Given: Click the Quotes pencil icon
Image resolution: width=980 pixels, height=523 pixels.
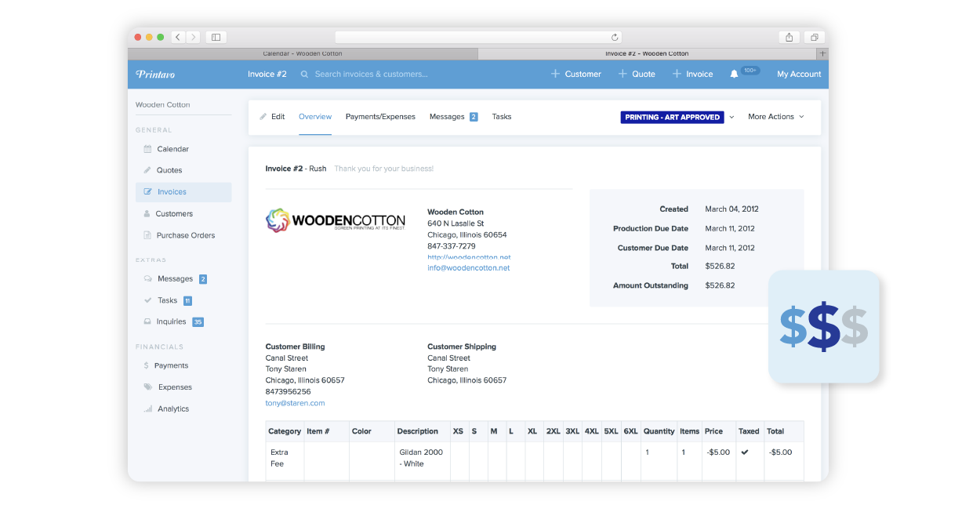Looking at the screenshot, I should point(147,170).
